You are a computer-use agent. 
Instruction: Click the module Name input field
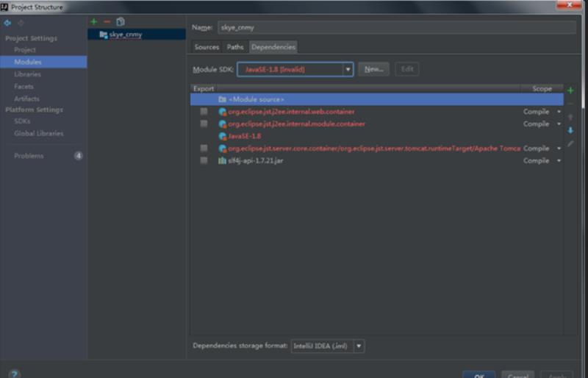coord(397,27)
